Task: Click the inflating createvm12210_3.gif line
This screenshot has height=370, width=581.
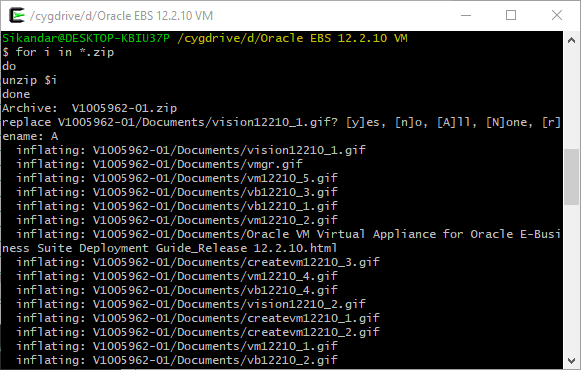Action: (198, 262)
